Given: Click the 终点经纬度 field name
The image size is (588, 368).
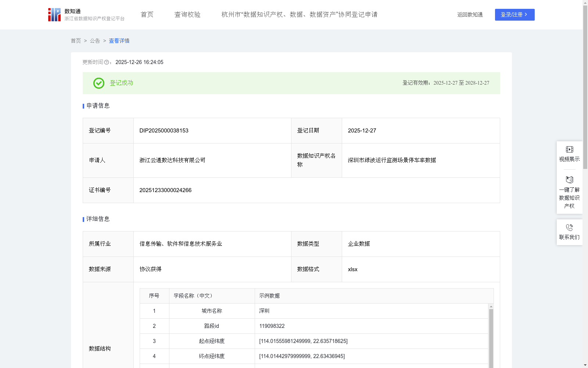Looking at the screenshot, I should (x=212, y=356).
